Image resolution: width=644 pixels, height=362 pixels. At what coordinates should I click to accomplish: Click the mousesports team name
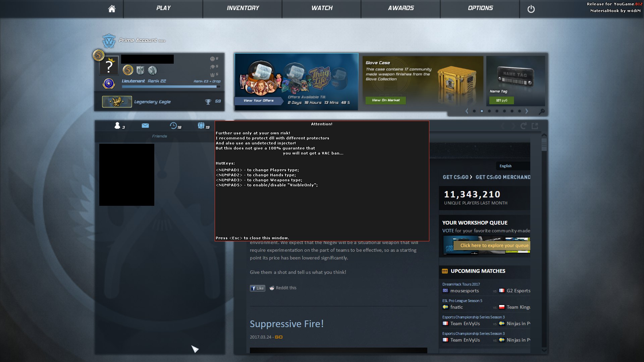(465, 291)
